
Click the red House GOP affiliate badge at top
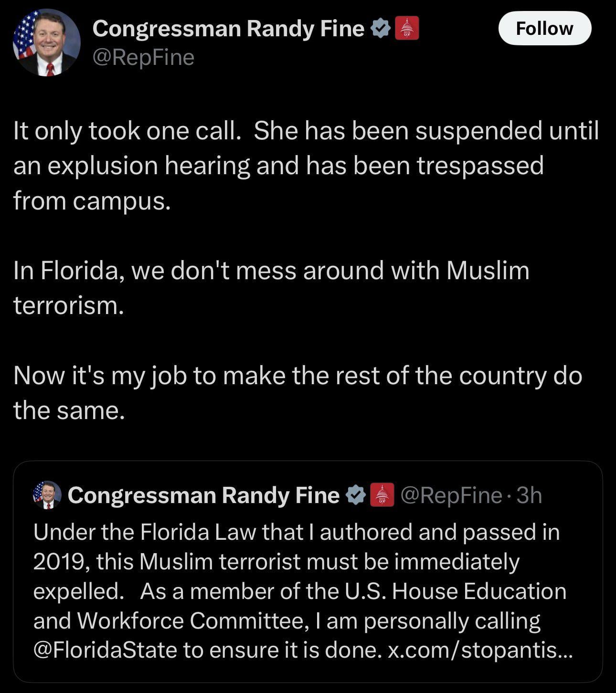coord(407,28)
